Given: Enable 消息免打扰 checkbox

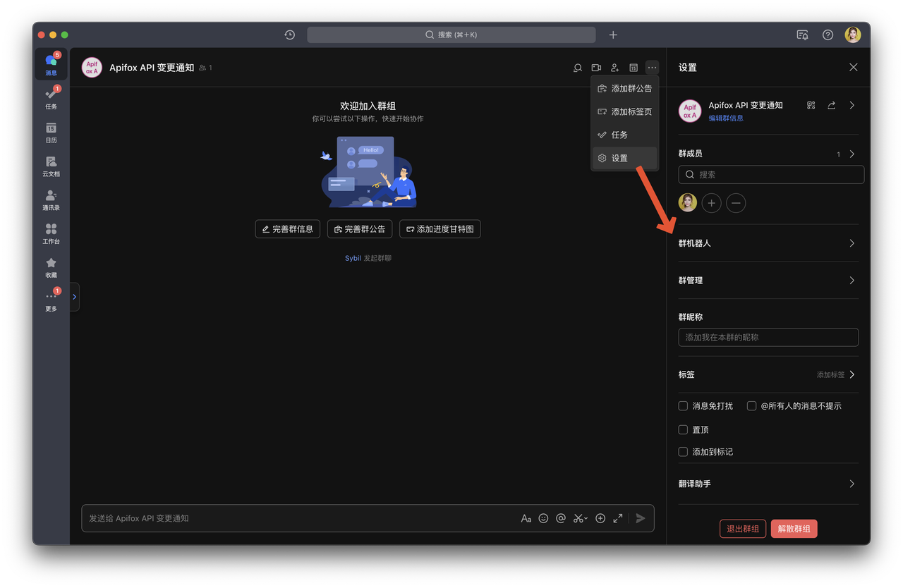Looking at the screenshot, I should pos(683,406).
